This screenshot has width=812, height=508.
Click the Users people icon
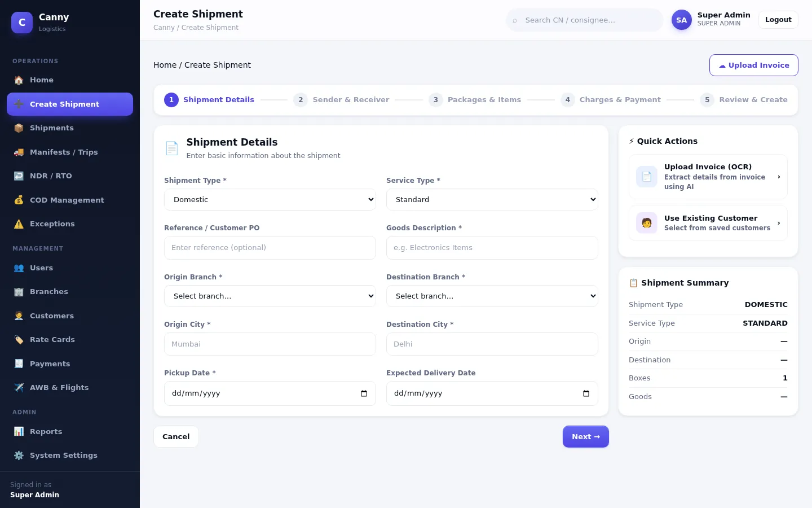19,268
